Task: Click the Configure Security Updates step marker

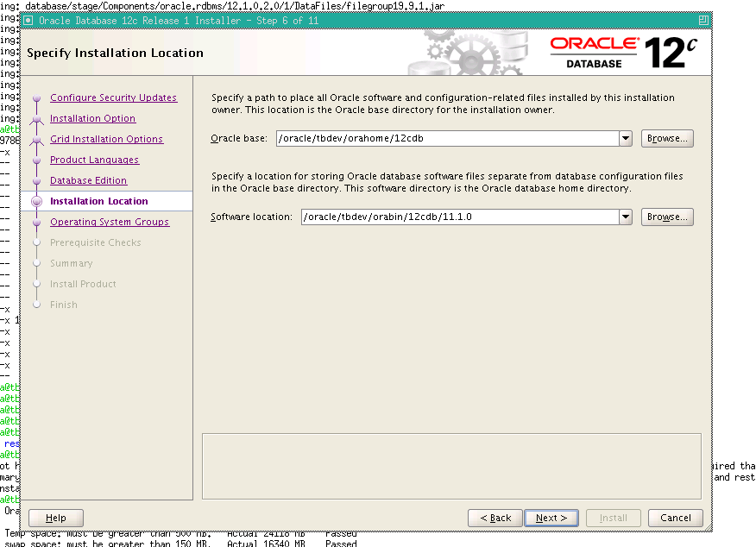Action: click(x=36, y=97)
